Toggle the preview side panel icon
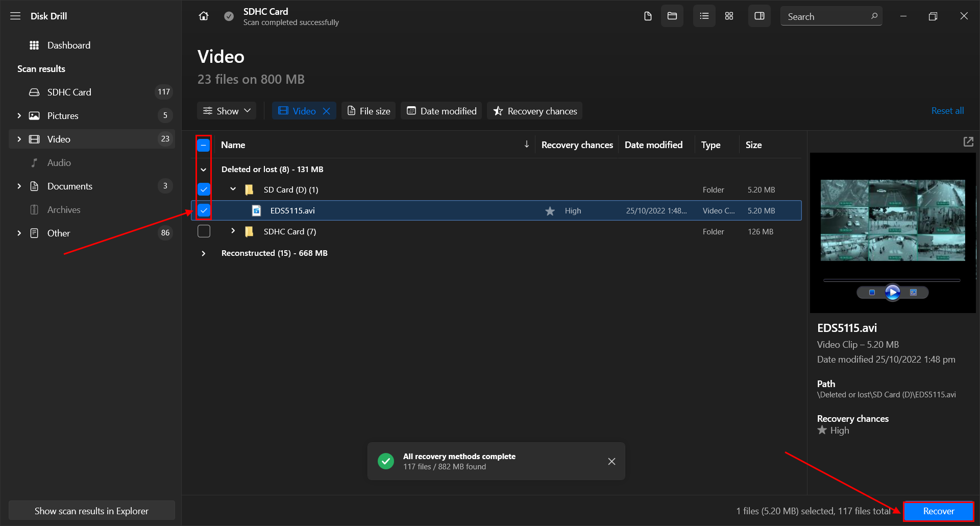Viewport: 980px width, 526px height. click(x=759, y=16)
